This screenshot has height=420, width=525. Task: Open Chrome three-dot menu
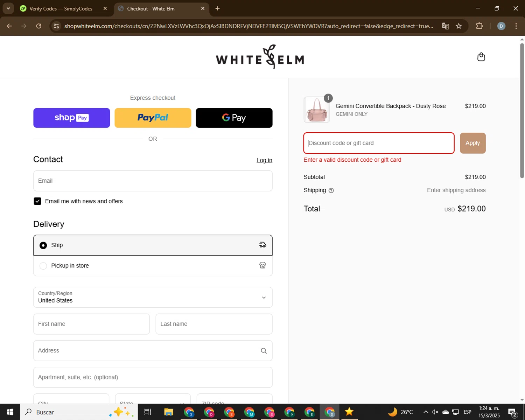(x=516, y=26)
